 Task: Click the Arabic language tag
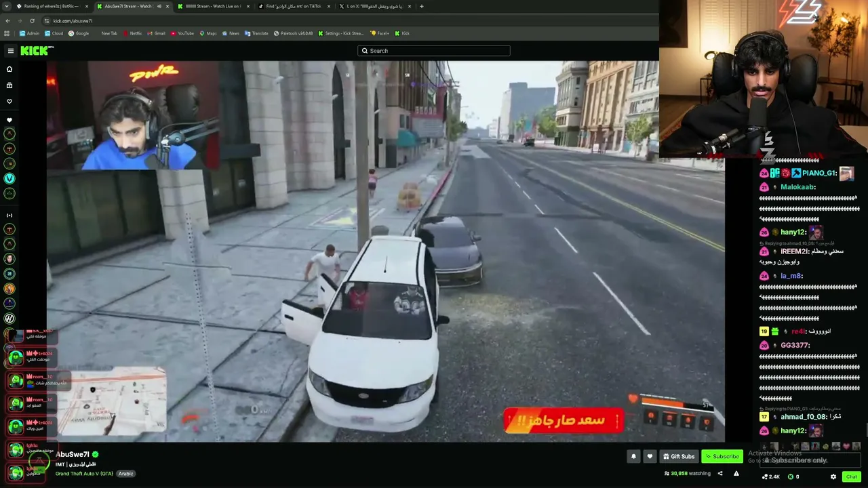125,474
